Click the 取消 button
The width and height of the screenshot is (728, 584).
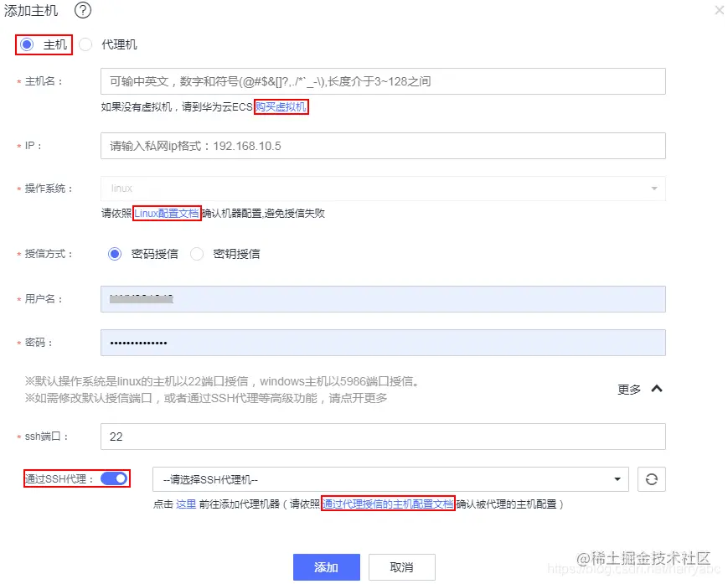[400, 567]
